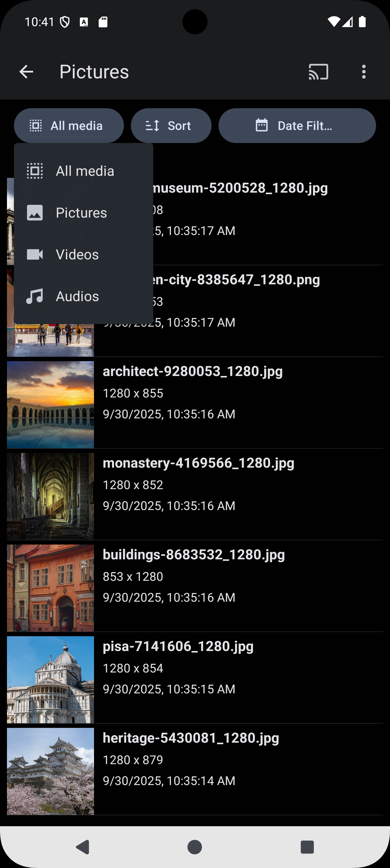
Task: Choose Audios from the media type menu
Action: 77,296
